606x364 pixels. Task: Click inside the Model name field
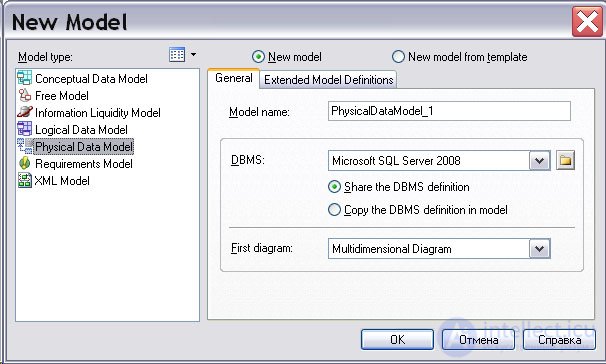(449, 111)
